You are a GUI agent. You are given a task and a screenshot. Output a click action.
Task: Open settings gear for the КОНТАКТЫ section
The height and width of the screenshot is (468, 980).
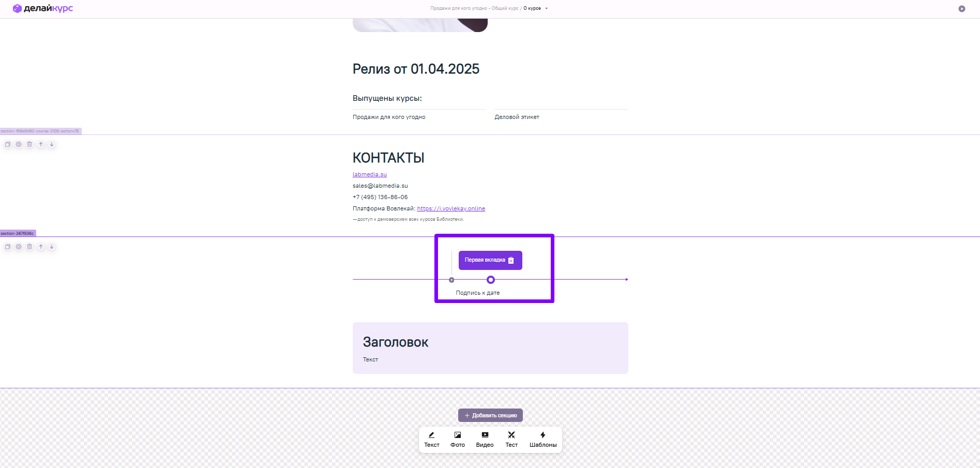tap(19, 144)
